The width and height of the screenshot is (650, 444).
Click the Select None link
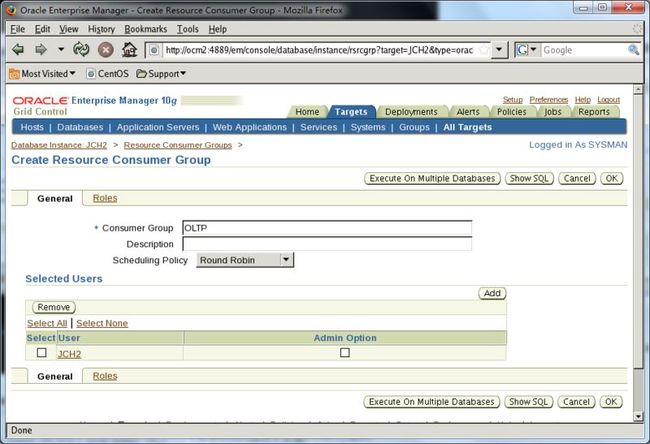click(102, 323)
